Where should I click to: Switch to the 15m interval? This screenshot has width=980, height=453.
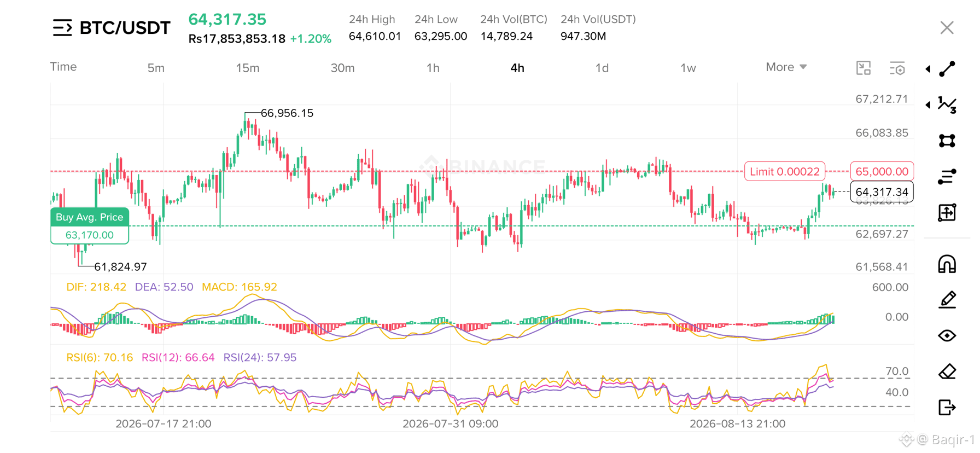point(248,68)
